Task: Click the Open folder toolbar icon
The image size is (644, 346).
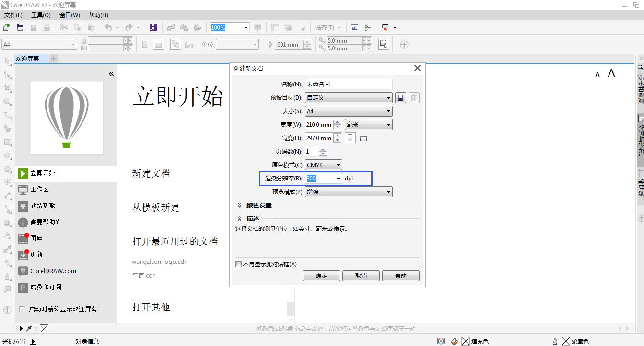Action: tap(20, 27)
